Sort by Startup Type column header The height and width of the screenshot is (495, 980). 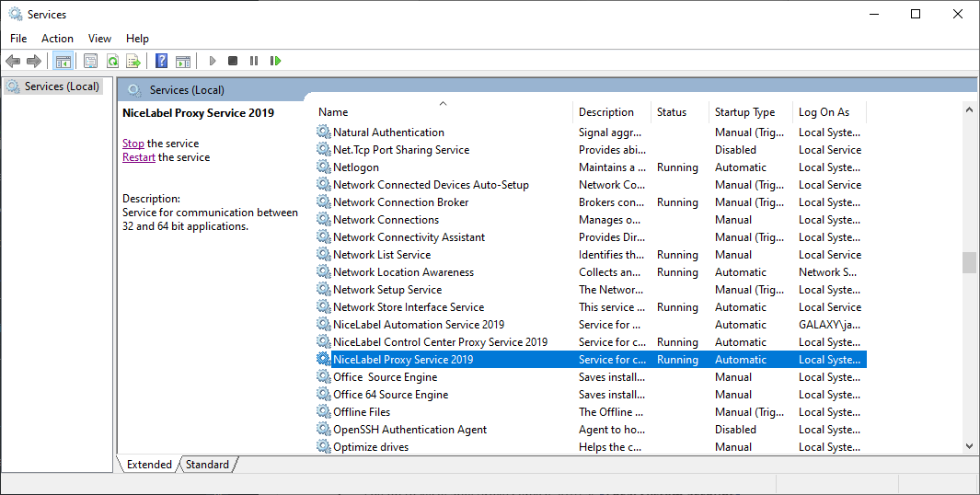744,112
